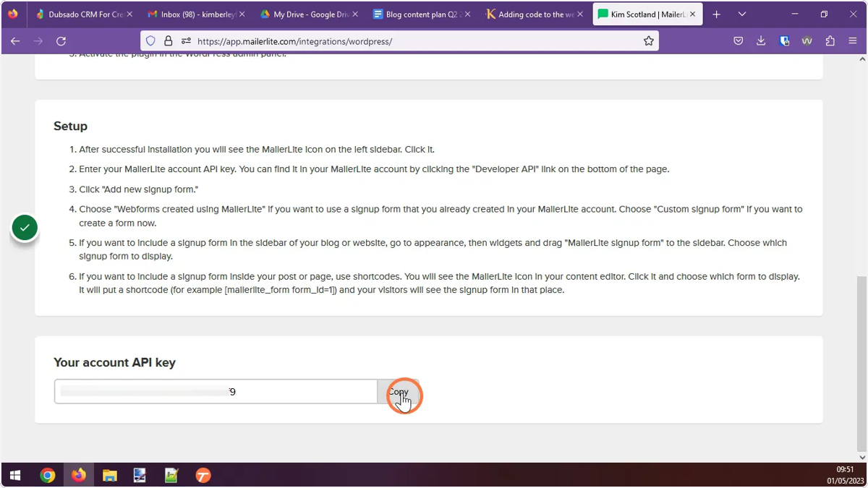
Task: Open the green notepad taskbar app
Action: pos(171,475)
